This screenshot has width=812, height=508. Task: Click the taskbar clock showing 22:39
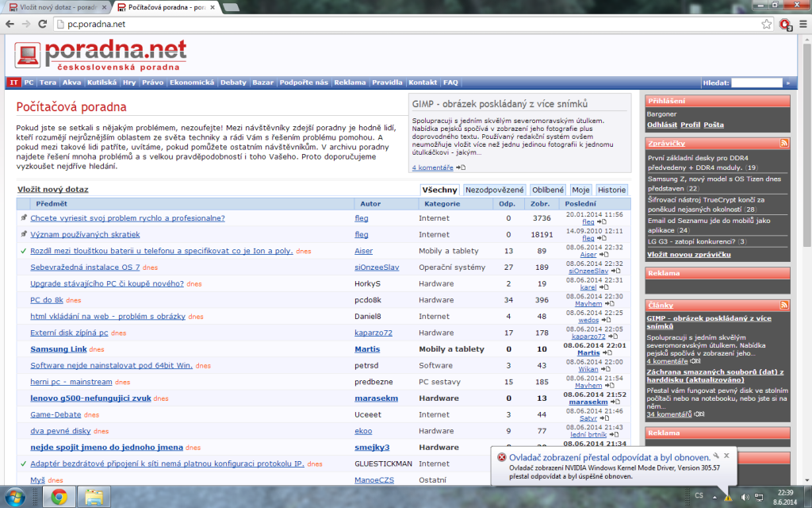tap(785, 497)
